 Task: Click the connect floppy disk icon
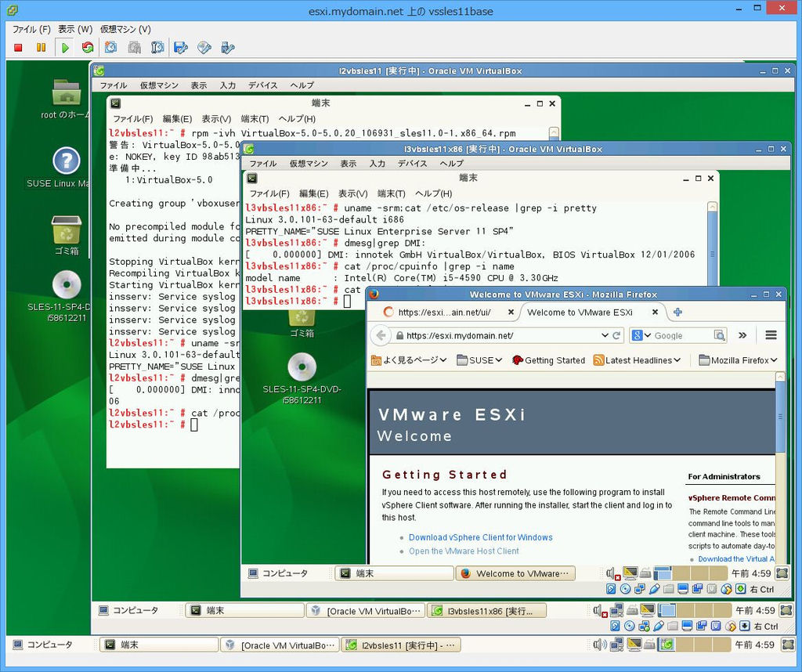tap(181, 48)
